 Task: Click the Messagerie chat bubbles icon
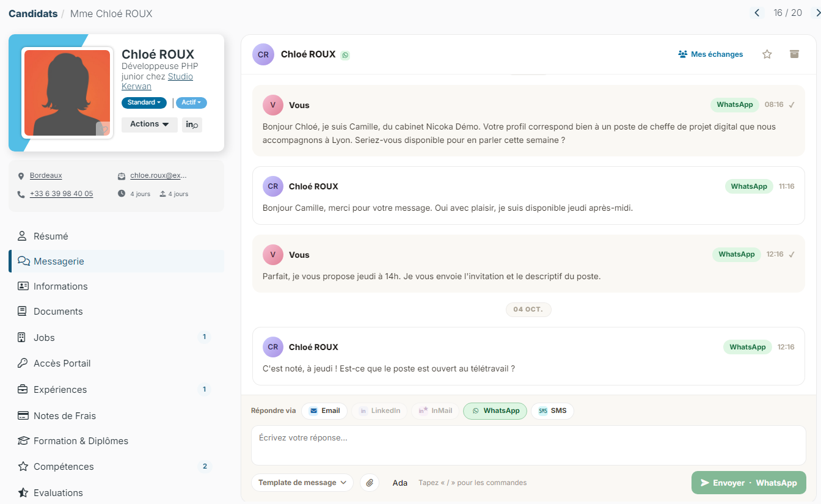click(24, 261)
